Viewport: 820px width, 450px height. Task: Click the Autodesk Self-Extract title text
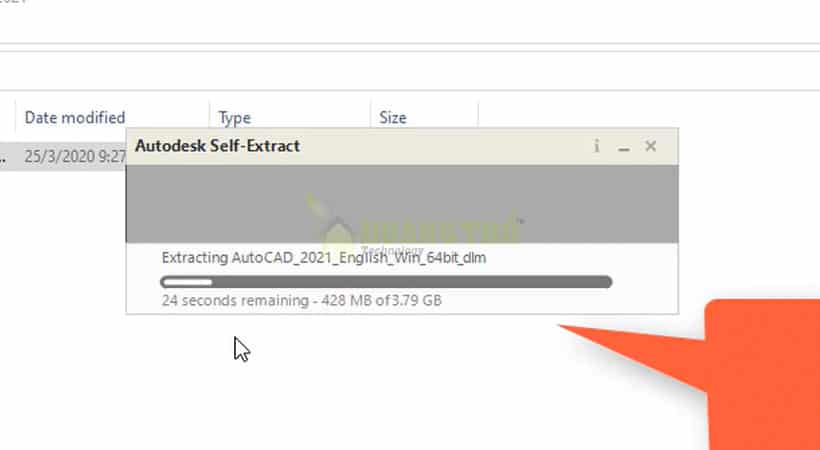[218, 146]
